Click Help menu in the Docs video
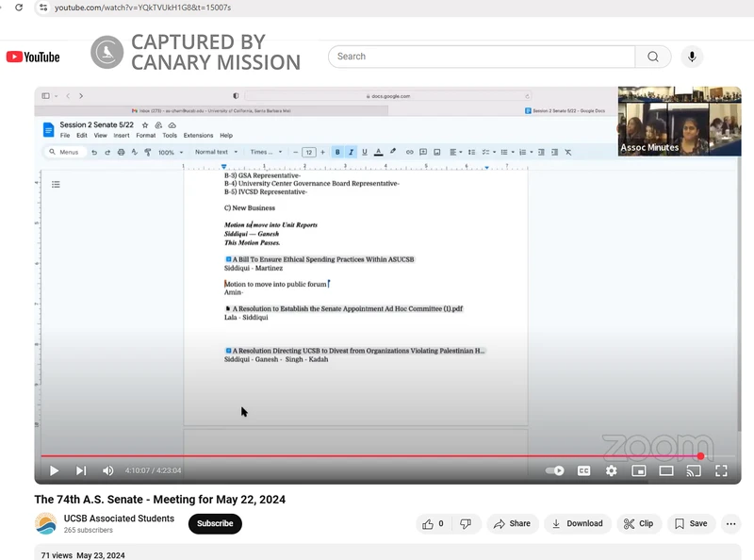The height and width of the screenshot is (560, 754). coord(226,135)
